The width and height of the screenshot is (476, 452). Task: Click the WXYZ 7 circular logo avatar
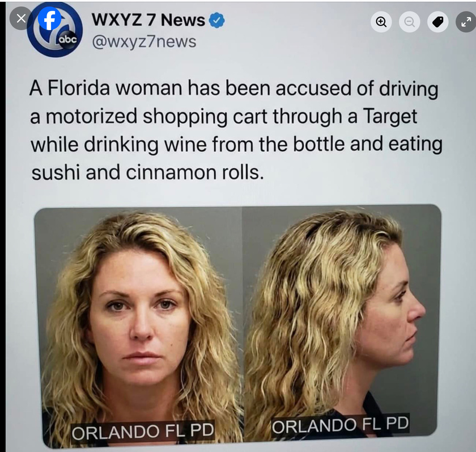(x=55, y=30)
